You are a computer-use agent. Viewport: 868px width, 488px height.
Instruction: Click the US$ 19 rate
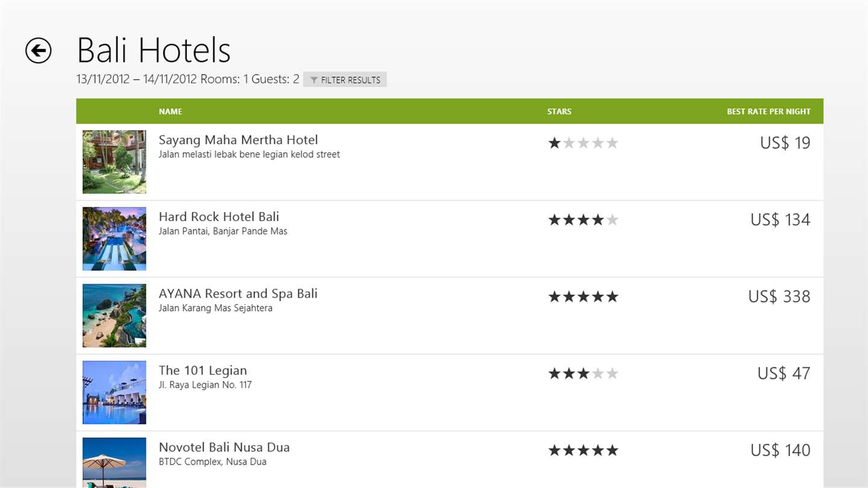(785, 143)
